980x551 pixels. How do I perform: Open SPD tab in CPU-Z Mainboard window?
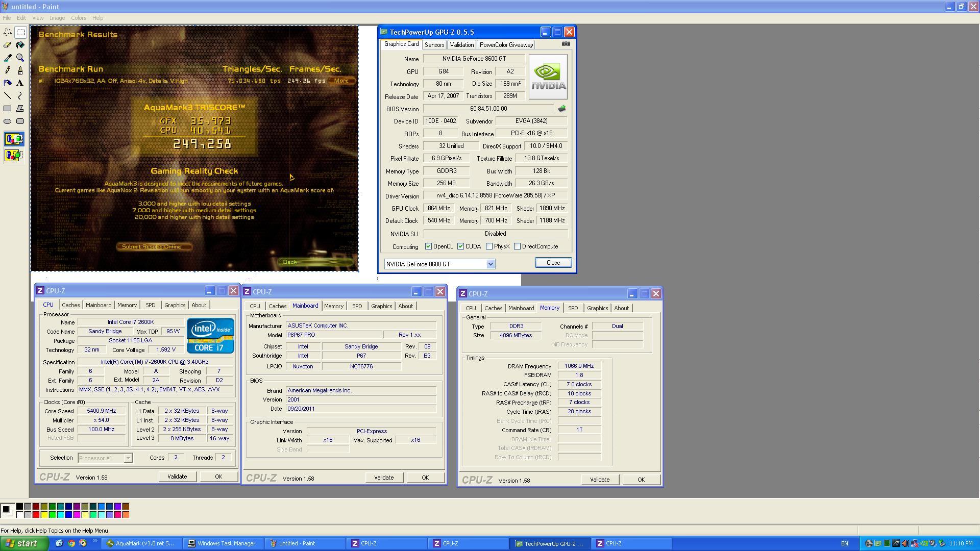click(x=357, y=306)
